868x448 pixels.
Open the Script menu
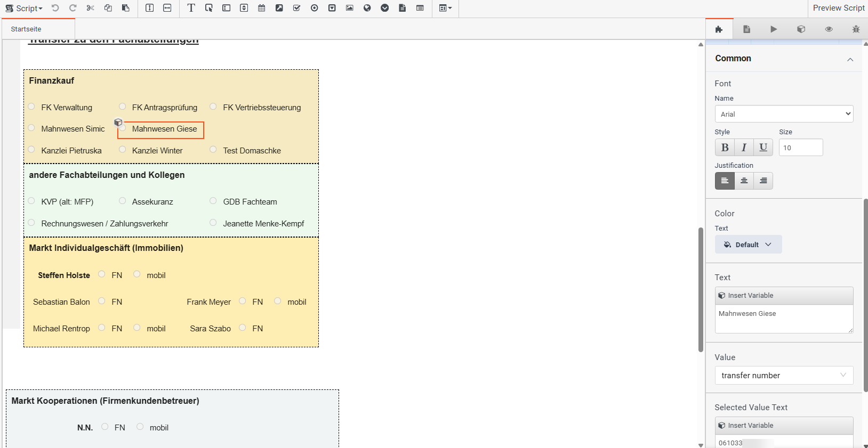24,8
